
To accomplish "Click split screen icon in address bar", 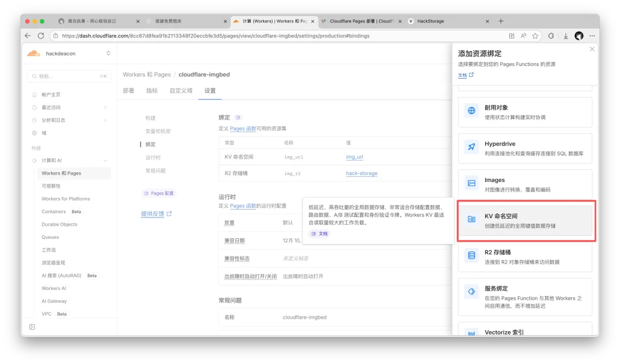I will [x=511, y=36].
